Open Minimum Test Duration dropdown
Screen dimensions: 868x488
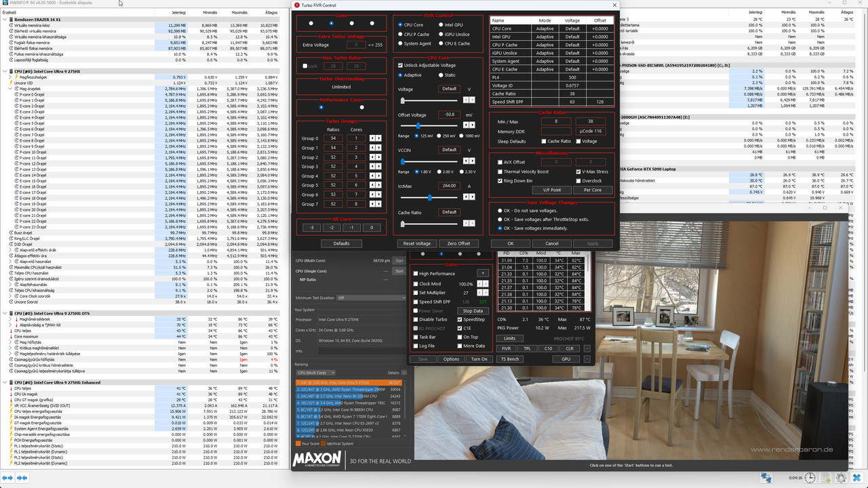point(372,298)
